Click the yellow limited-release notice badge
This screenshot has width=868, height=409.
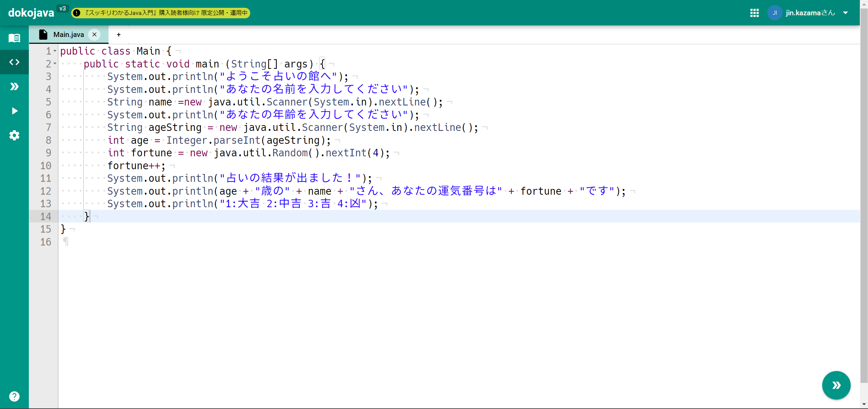161,13
